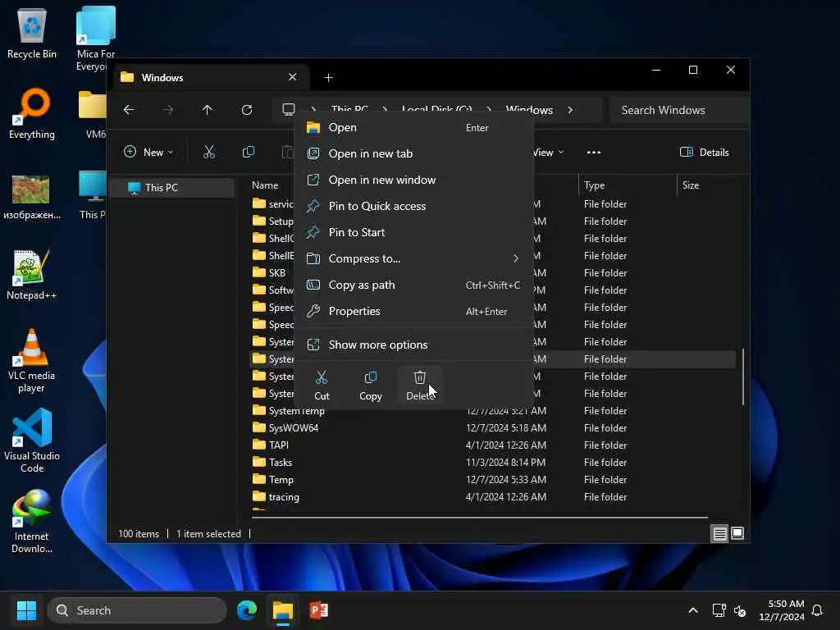Sort by Type column header
The width and height of the screenshot is (840, 630).
click(x=595, y=185)
